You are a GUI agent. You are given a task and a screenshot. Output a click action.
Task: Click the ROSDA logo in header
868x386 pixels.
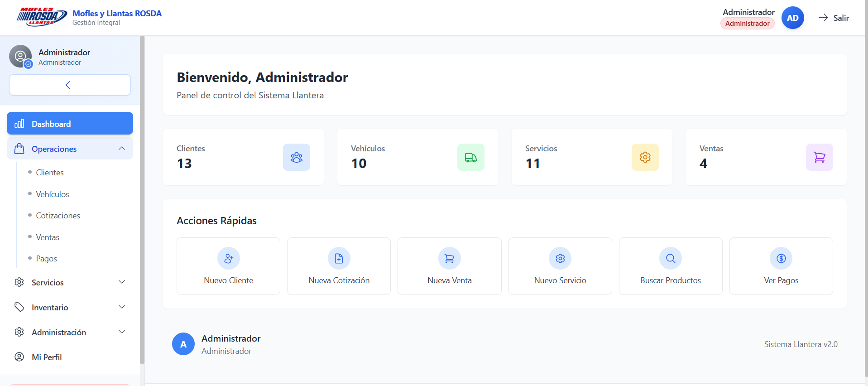pos(42,17)
